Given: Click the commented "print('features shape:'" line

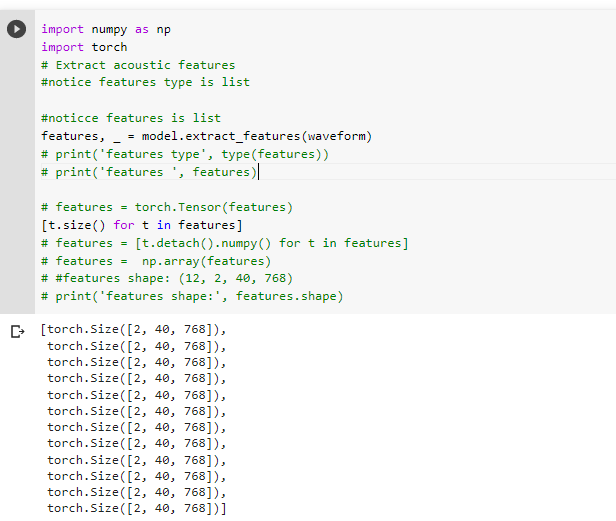Looking at the screenshot, I should pyautogui.click(x=191, y=296).
